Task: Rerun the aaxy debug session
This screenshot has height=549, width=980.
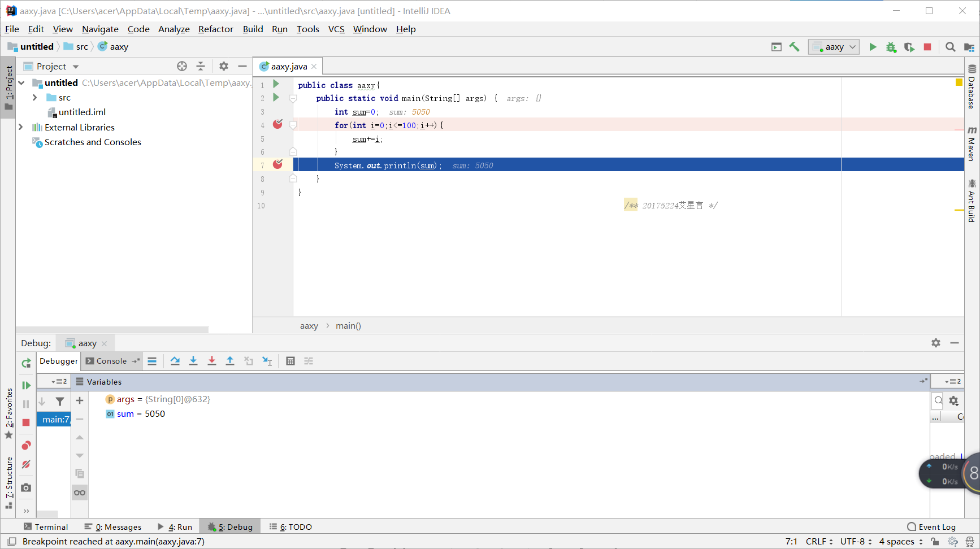Action: (x=26, y=363)
